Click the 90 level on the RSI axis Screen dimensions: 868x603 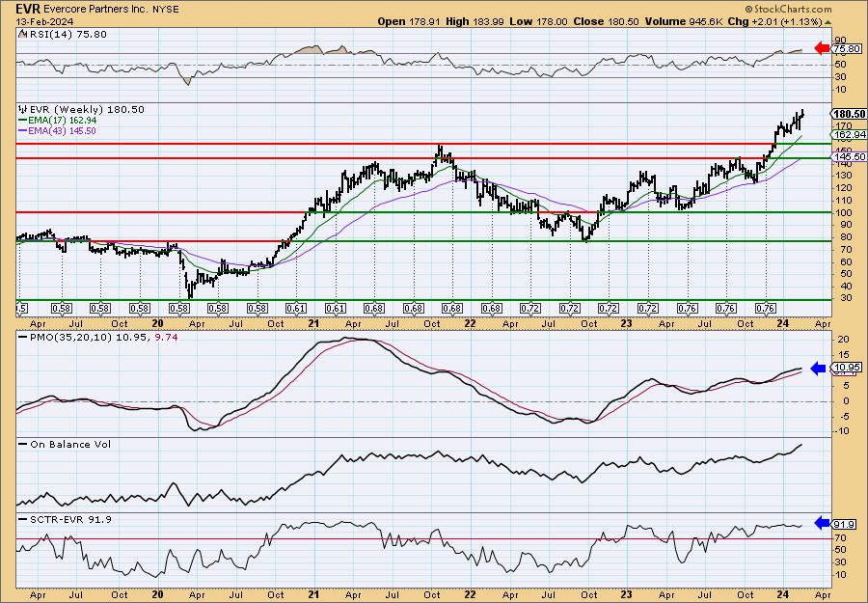click(841, 40)
